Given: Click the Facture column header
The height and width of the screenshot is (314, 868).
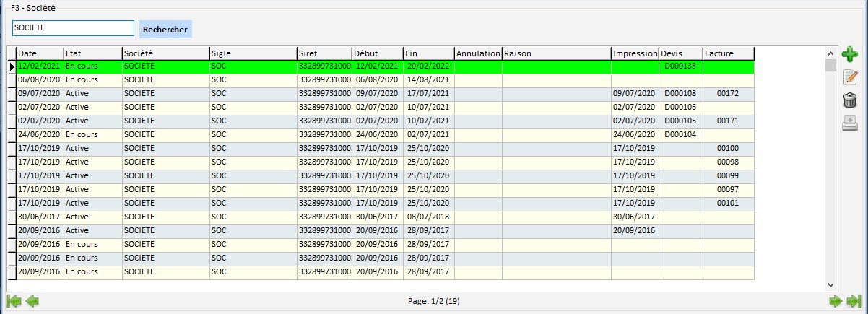Looking at the screenshot, I should pyautogui.click(x=728, y=53).
